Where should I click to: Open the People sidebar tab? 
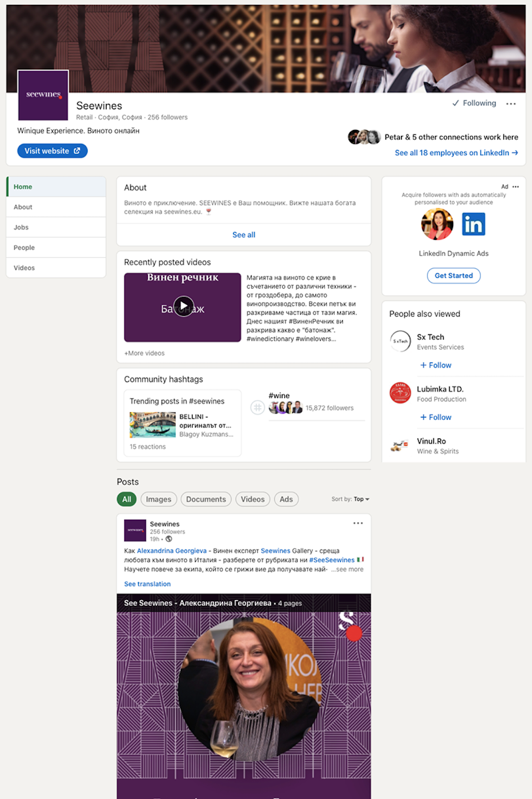pyautogui.click(x=56, y=247)
